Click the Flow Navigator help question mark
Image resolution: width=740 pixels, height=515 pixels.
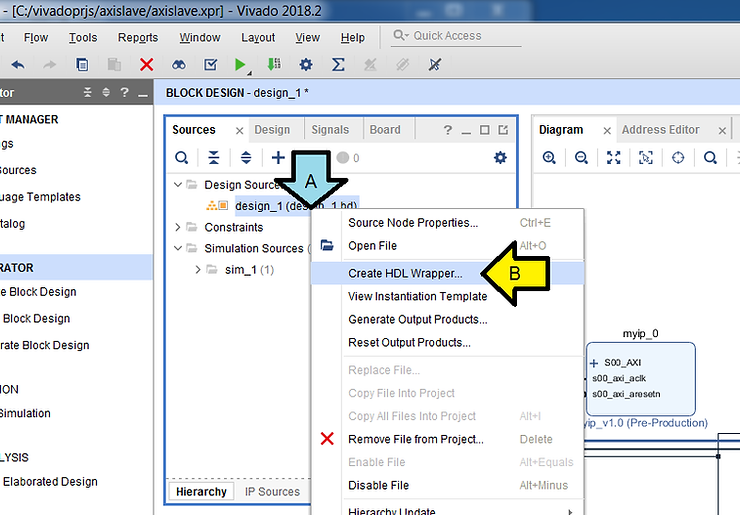click(x=124, y=92)
